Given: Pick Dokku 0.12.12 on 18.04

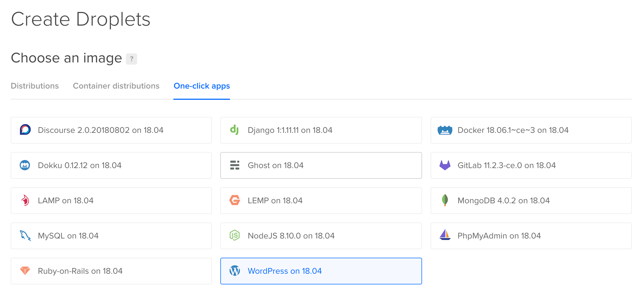Looking at the screenshot, I should [x=111, y=165].
